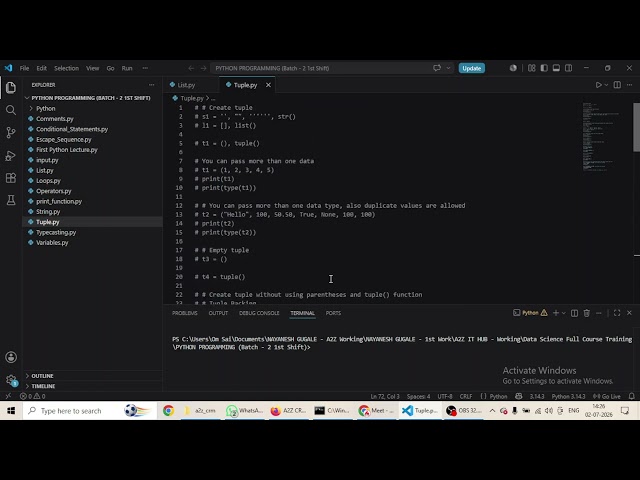Open the Manage gear settings icon
The height and width of the screenshot is (480, 640).
(11, 380)
